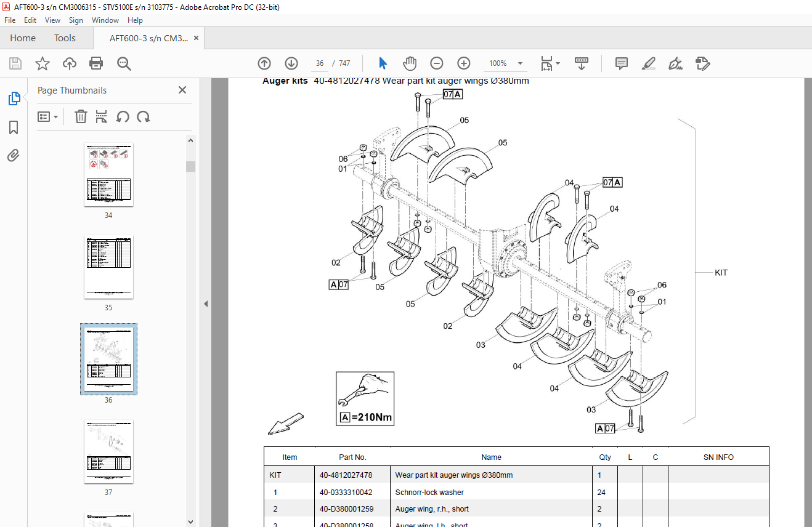Screen dimensions: 812x527
Task: Open the Sign document tool
Action: [675, 63]
